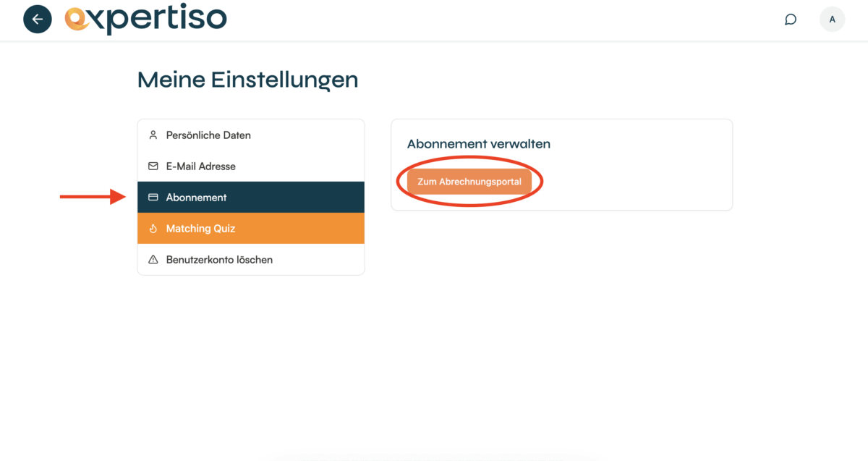Open the Matching Quiz section

tap(251, 229)
